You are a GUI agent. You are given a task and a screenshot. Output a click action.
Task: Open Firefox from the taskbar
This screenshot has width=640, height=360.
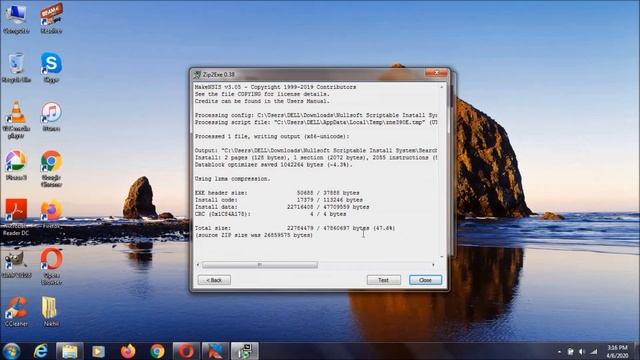point(128,351)
